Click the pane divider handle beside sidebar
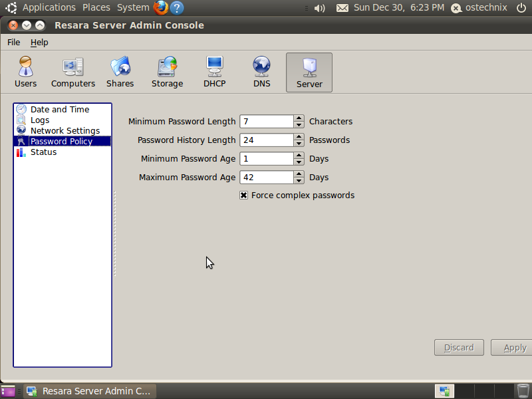532x399 pixels. pos(114,233)
